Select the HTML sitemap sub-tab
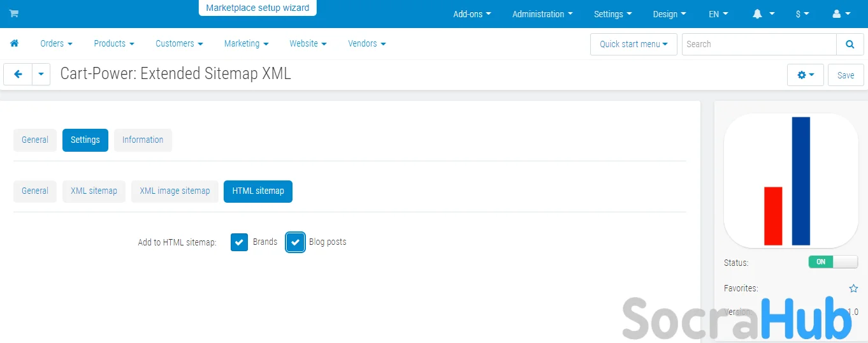Viewport: 868px width, 343px height. (x=258, y=191)
